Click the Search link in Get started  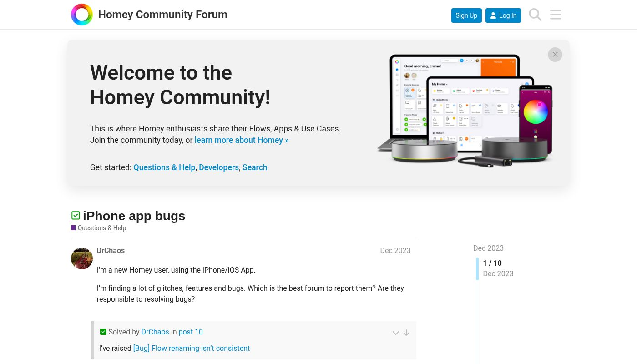(x=255, y=167)
